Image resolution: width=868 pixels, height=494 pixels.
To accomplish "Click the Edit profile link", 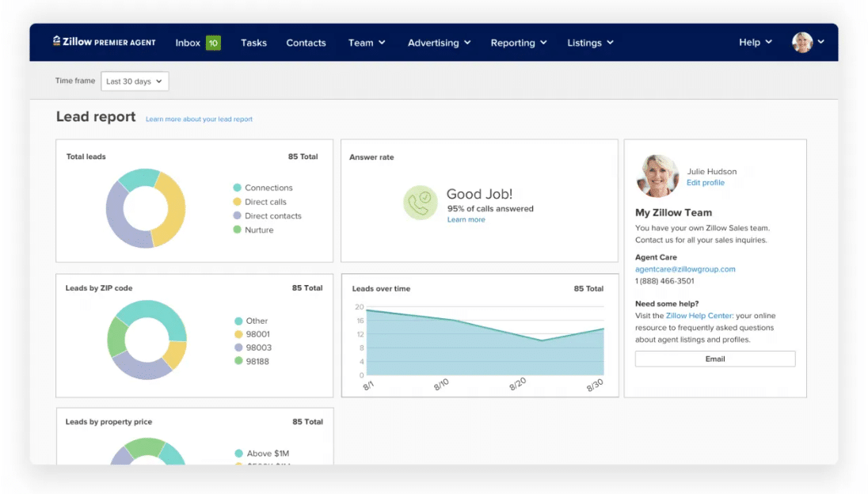I will click(706, 182).
